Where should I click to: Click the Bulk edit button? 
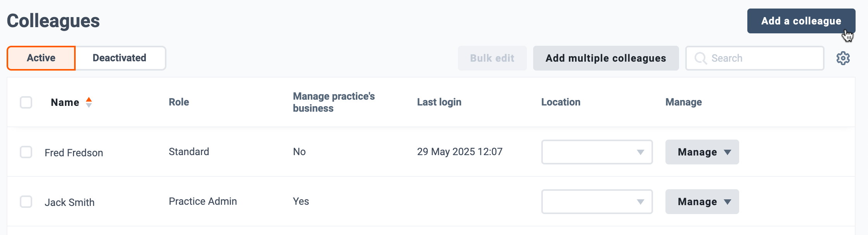[492, 58]
